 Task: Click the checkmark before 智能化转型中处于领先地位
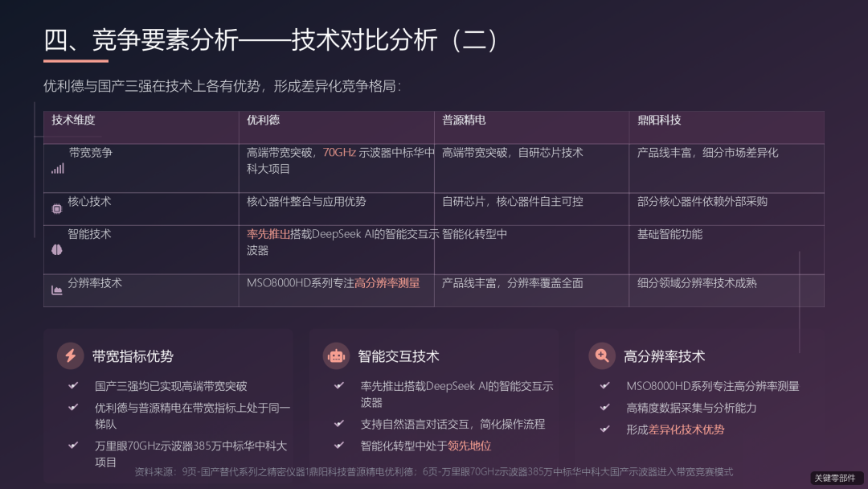(x=339, y=446)
